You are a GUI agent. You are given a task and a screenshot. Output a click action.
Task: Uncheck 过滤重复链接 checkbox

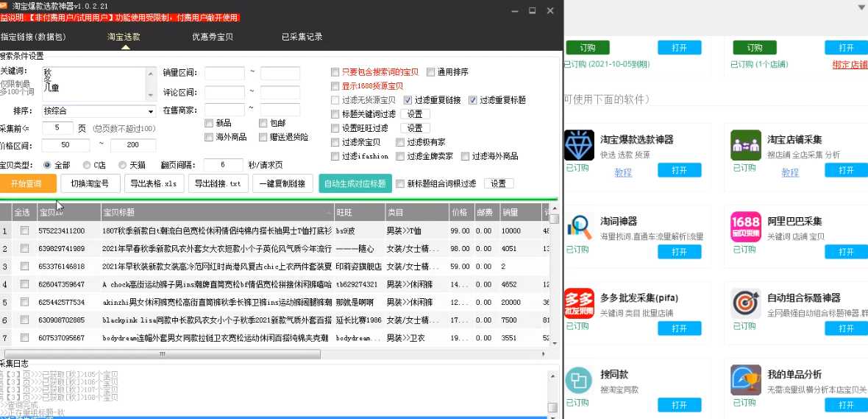(x=408, y=100)
